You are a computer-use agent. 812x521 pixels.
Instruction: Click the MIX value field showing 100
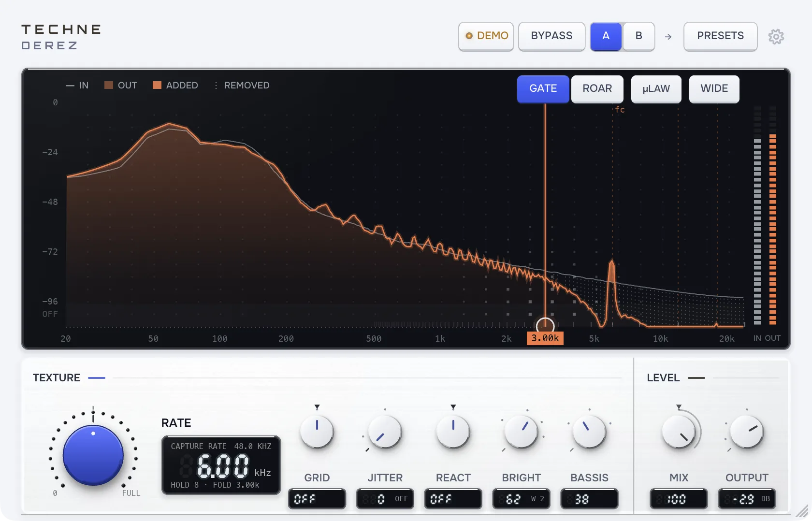679,499
